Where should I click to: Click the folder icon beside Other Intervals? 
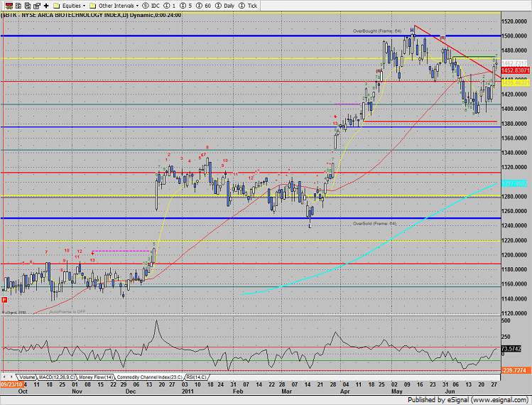point(92,6)
